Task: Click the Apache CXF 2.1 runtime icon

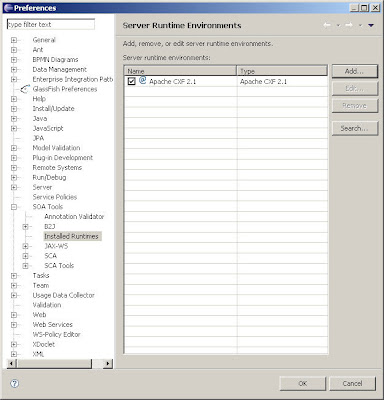Action: coord(143,80)
